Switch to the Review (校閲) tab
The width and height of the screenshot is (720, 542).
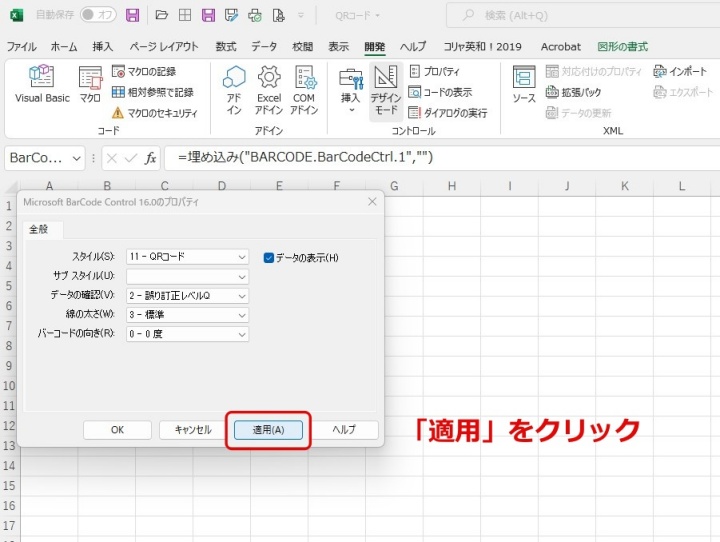point(303,47)
